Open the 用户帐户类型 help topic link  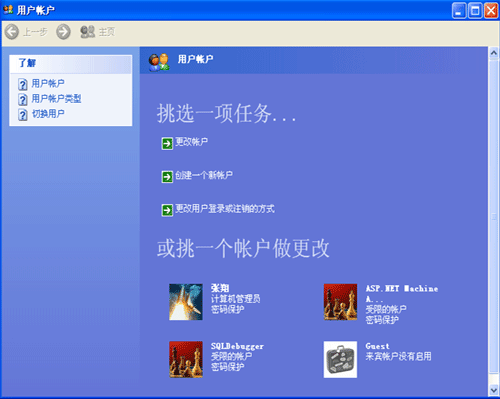[56, 99]
